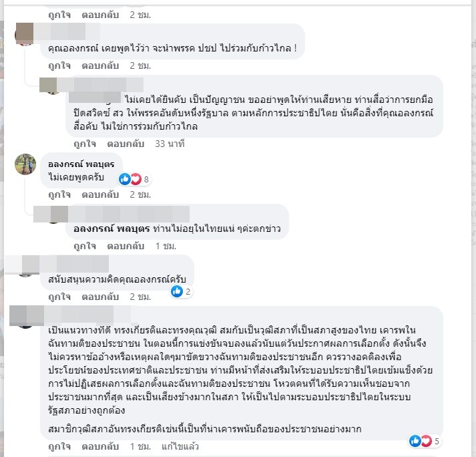Reply to the comment สนับสนุนความคิดคุณอลงกรณ์ครับ
Viewport: 476px width, 457px height.
click(x=100, y=297)
